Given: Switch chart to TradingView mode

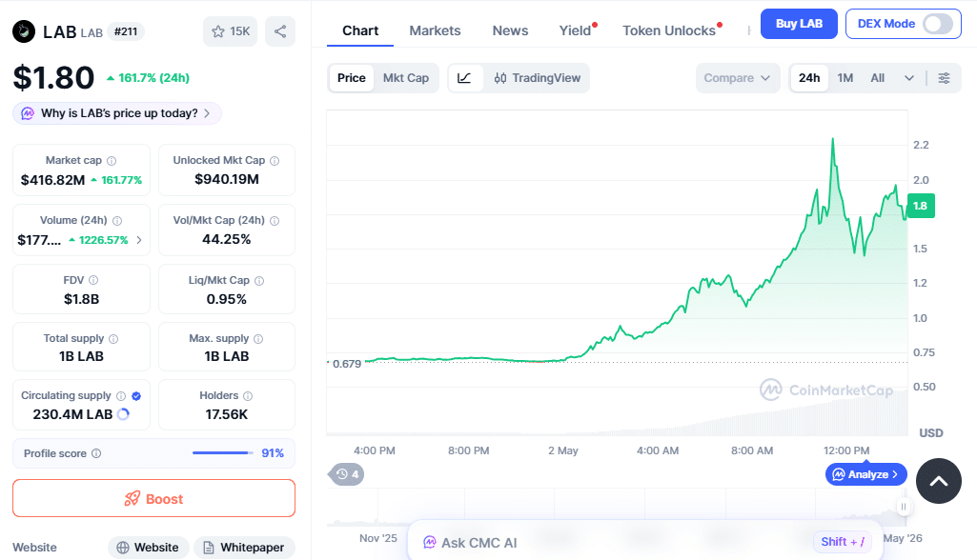Looking at the screenshot, I should pyautogui.click(x=537, y=78).
